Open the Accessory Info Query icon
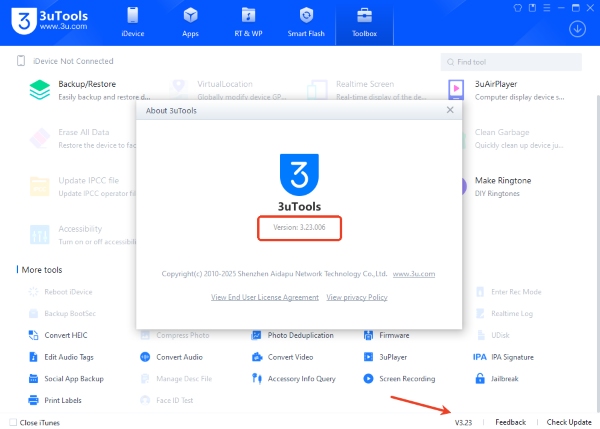This screenshot has width=600, height=429. click(x=257, y=378)
